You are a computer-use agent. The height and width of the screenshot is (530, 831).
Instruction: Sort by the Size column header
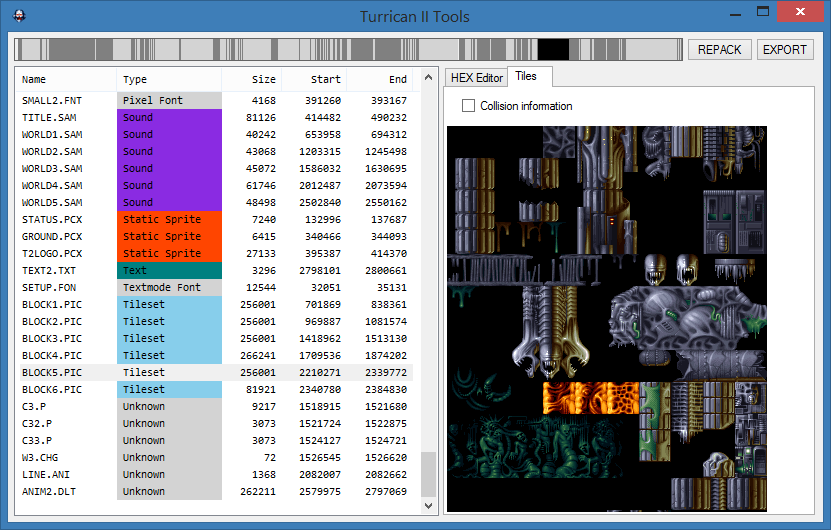coord(252,80)
